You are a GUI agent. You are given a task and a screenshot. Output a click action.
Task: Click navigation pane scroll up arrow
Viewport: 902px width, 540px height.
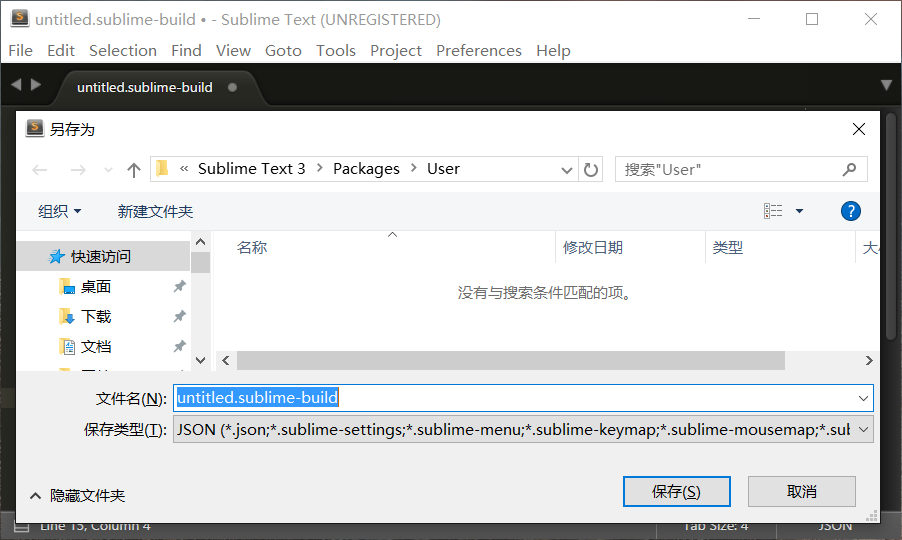tap(200, 242)
